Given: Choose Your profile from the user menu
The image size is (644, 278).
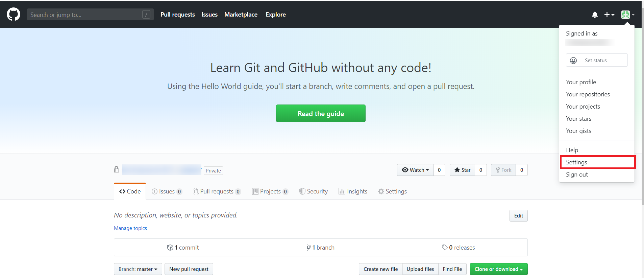Looking at the screenshot, I should coord(597,82).
